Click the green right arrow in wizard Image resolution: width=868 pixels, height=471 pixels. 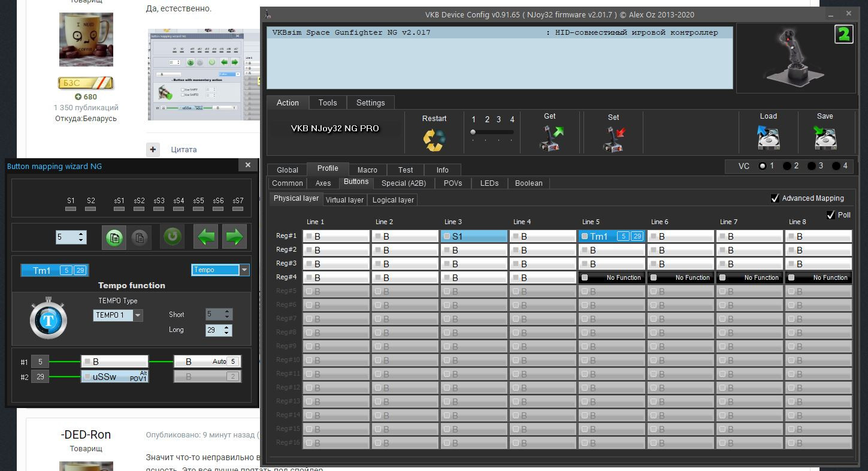[x=234, y=237]
